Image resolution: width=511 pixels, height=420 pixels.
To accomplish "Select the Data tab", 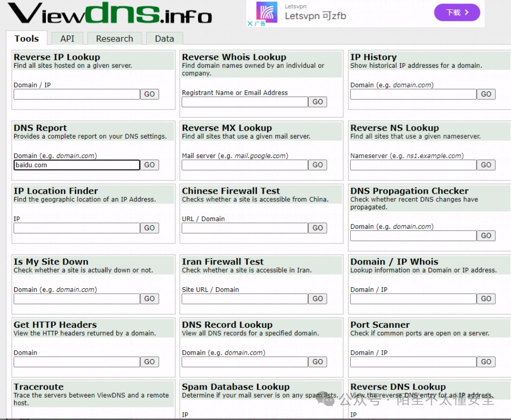I will point(164,39).
